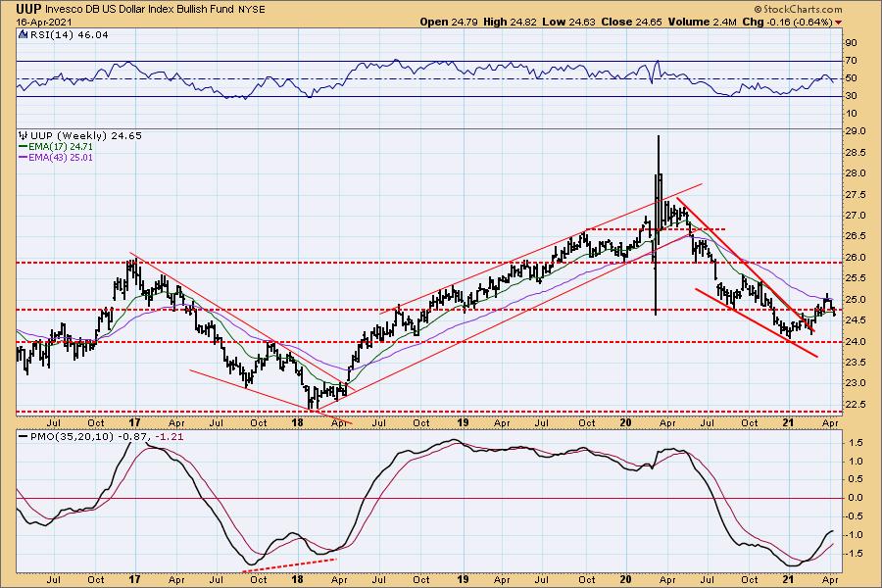Screen dimensions: 882x588
Task: Click the 29.0 price axis label
Action: [856, 131]
